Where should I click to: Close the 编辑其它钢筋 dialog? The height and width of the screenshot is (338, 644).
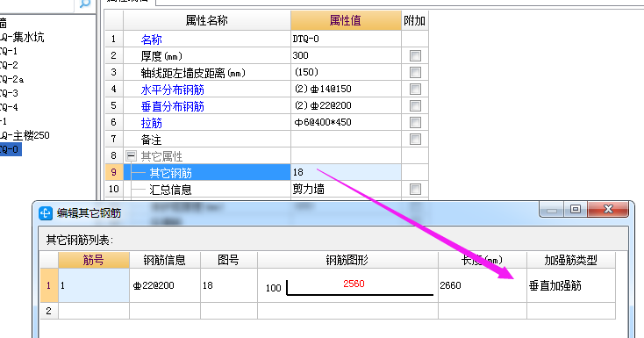608,209
